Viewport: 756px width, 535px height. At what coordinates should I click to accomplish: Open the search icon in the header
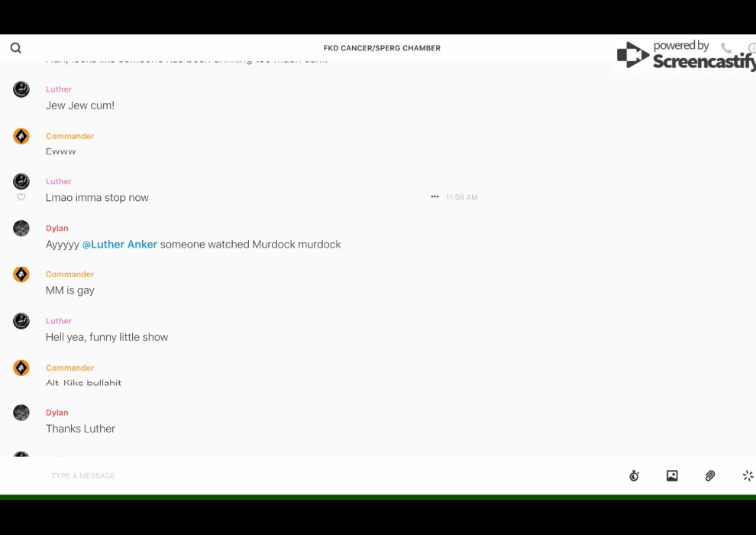coord(15,48)
